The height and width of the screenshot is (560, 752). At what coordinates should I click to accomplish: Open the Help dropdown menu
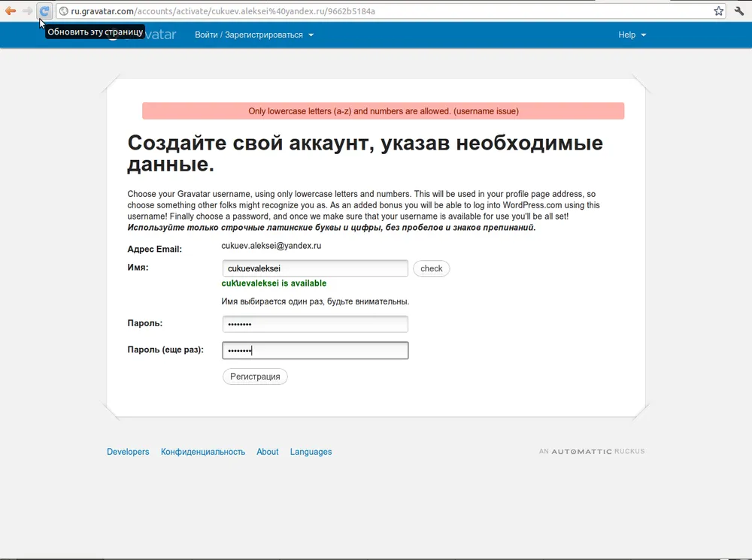[x=632, y=35]
